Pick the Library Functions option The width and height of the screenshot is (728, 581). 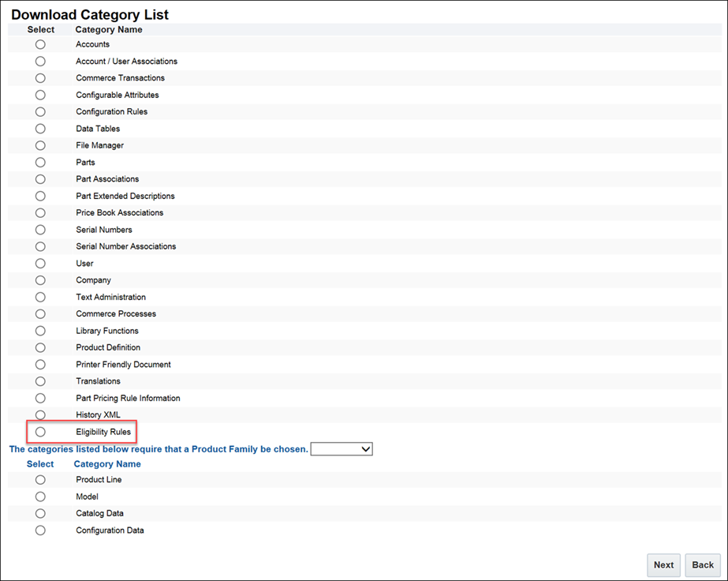pyautogui.click(x=40, y=331)
